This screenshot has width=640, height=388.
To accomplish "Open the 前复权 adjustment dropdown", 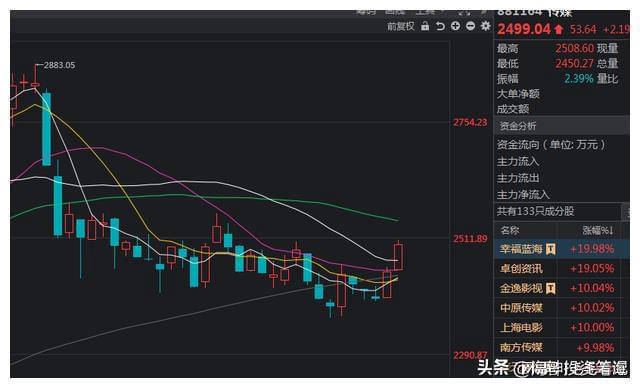I will click(x=400, y=27).
